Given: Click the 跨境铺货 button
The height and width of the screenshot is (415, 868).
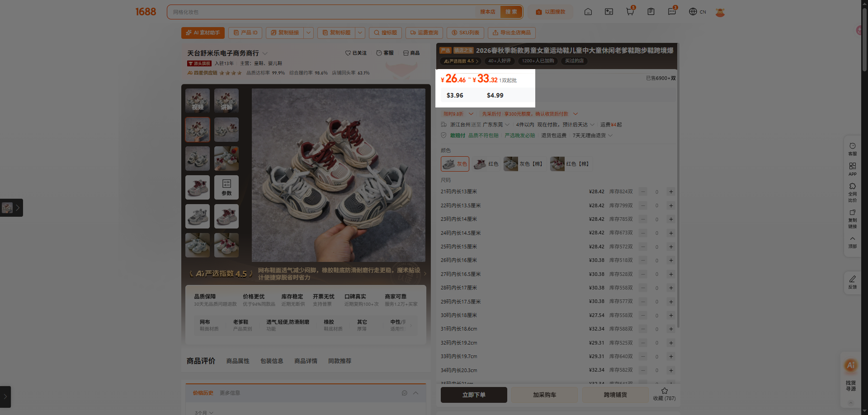Looking at the screenshot, I should [615, 395].
